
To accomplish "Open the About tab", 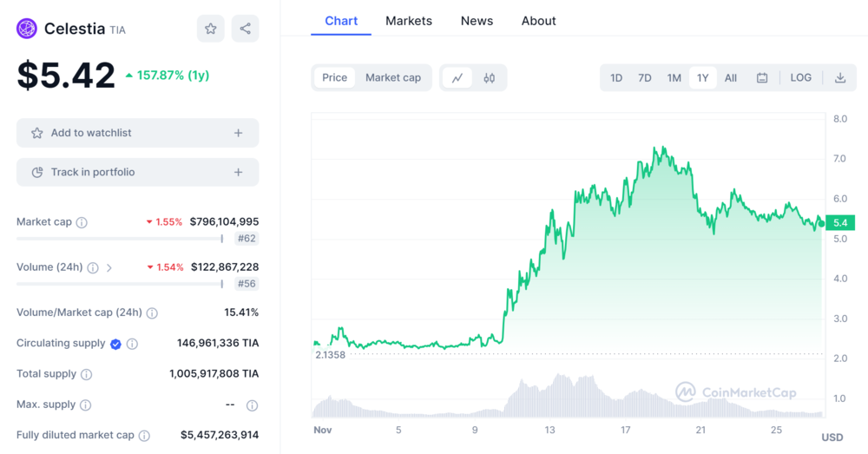I will point(538,21).
